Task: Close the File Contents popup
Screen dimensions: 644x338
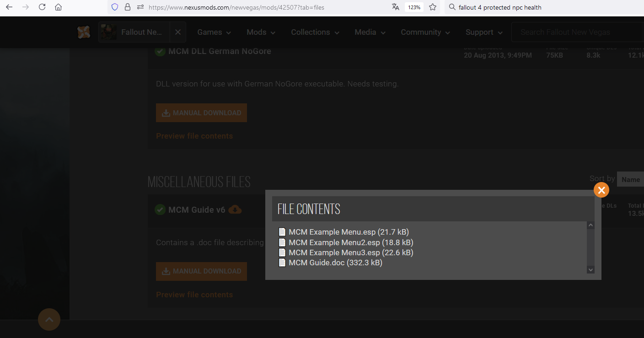Action: pyautogui.click(x=601, y=190)
